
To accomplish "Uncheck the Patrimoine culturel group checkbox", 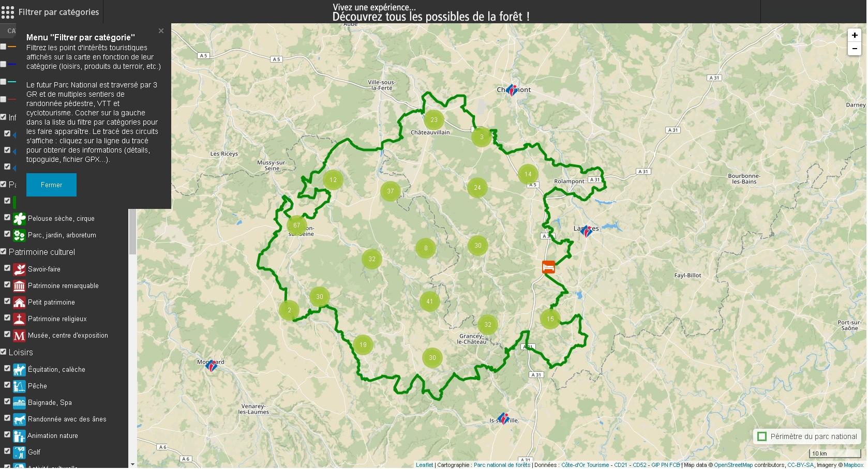I will (x=3, y=251).
